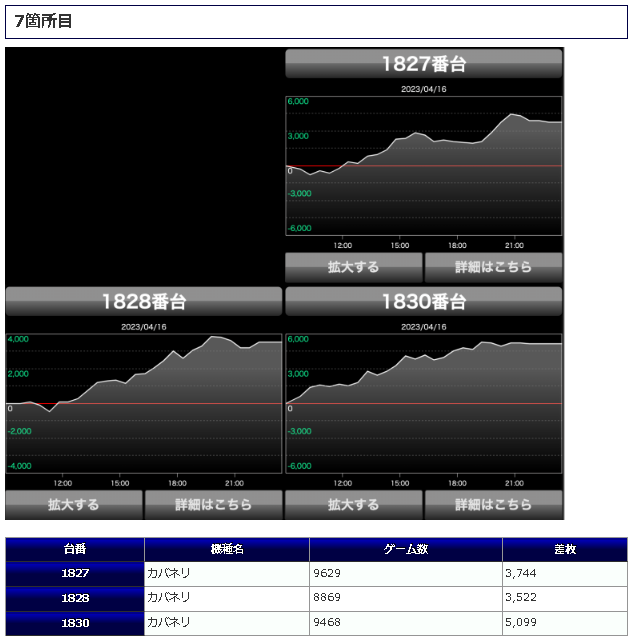
Task: Click table row cell 1828
Action: 75,599
